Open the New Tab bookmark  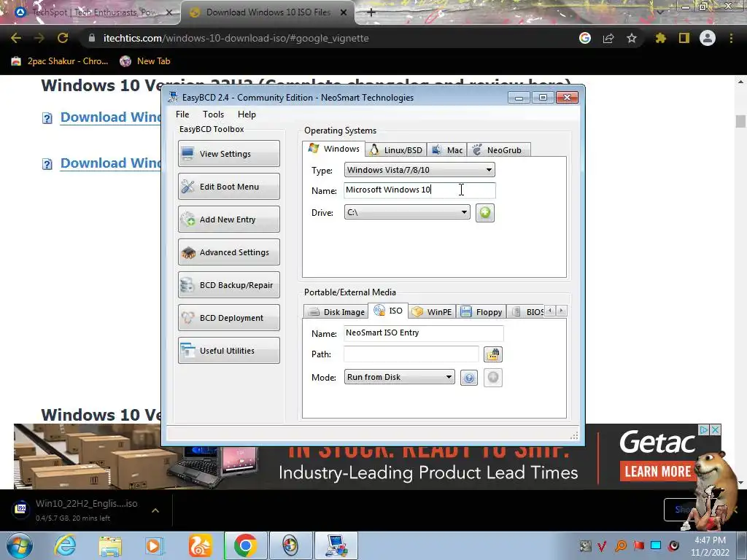coord(145,61)
